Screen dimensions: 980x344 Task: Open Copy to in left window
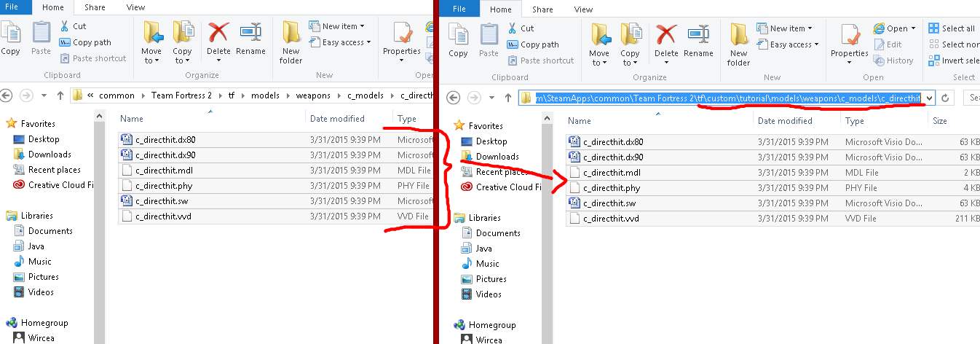click(182, 42)
